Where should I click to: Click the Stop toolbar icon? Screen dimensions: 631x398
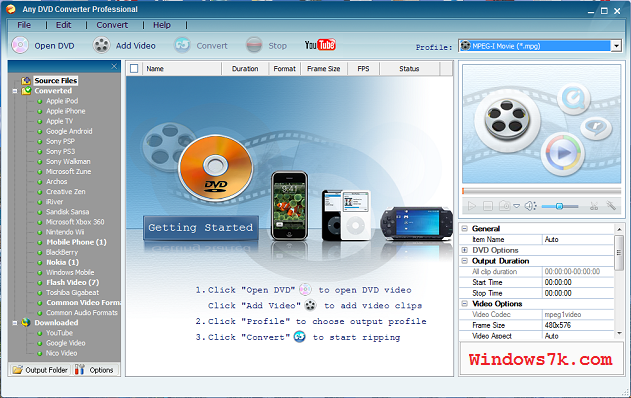tap(254, 45)
